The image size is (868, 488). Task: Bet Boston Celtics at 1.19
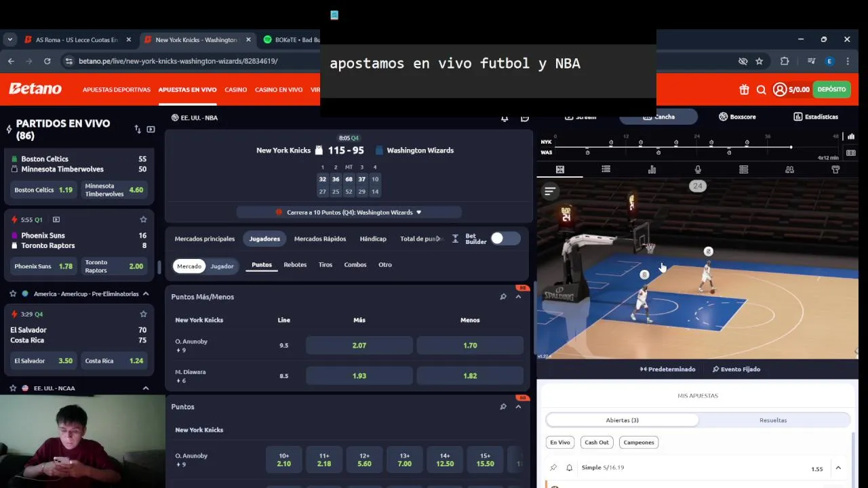point(44,190)
